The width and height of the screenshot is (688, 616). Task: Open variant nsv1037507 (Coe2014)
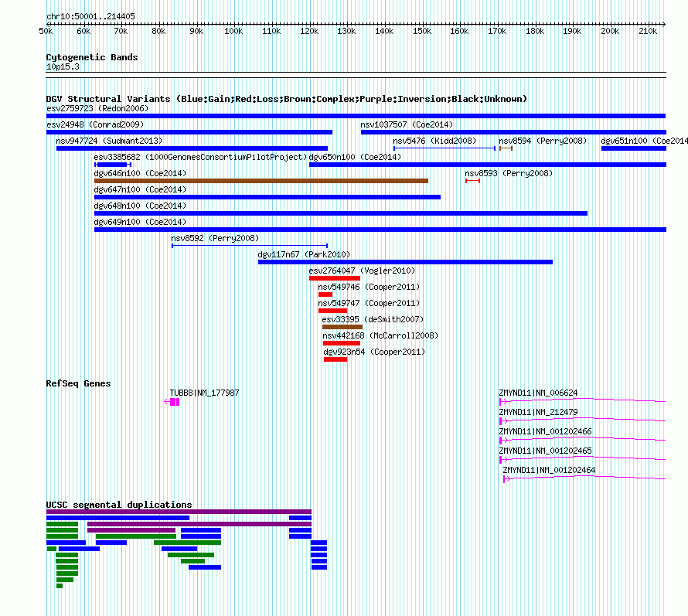[407, 124]
